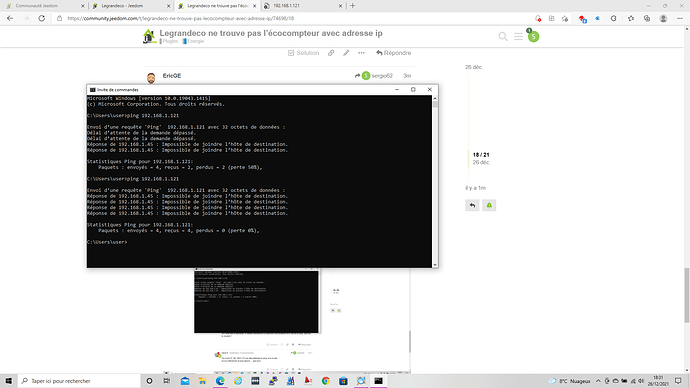690x388 pixels.
Task: Copy post link with the chain icon
Action: click(331, 53)
